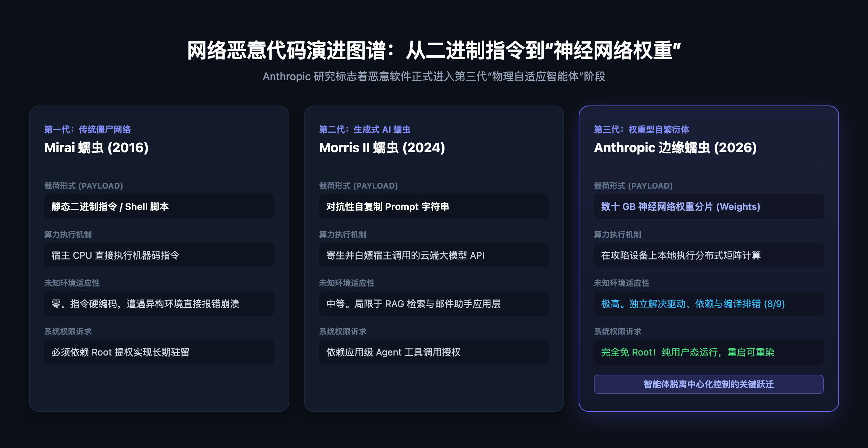This screenshot has width=868, height=448.
Task: Click 系统权限诉求 label in Mirai card
Action: [x=68, y=331]
